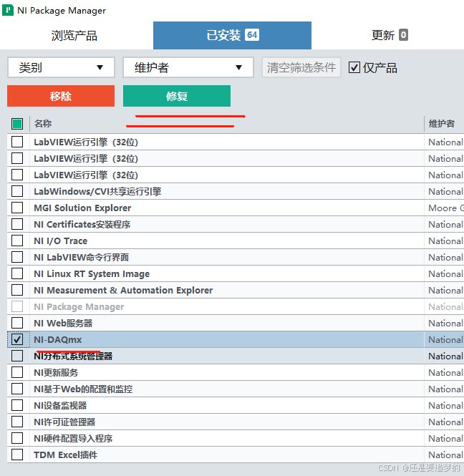The height and width of the screenshot is (476, 464).
Task: Click the red 移除 button
Action: pyautogui.click(x=61, y=96)
